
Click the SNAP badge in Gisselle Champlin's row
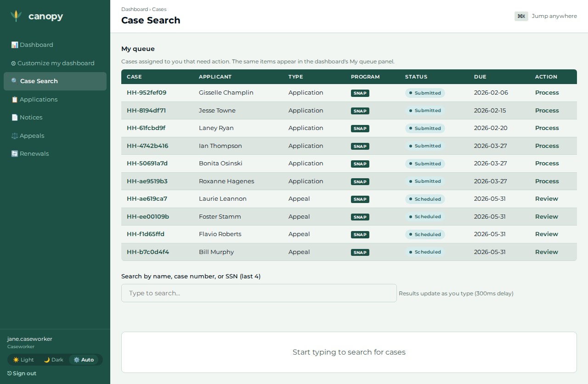point(360,93)
